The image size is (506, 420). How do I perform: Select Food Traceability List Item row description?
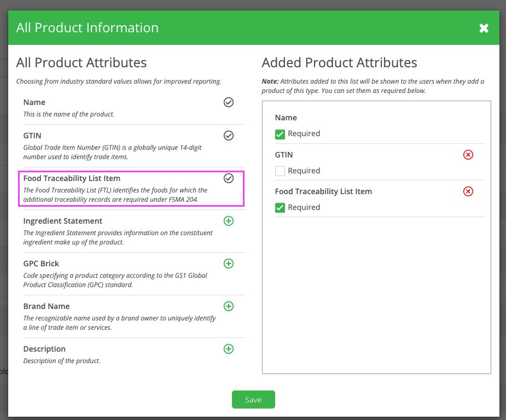point(115,195)
